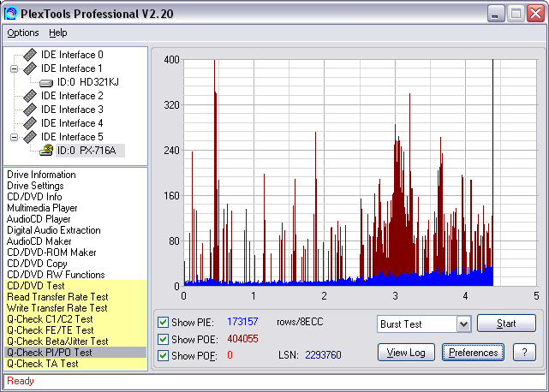
Task: Minimize the PlexTools Professional window
Action: click(495, 14)
